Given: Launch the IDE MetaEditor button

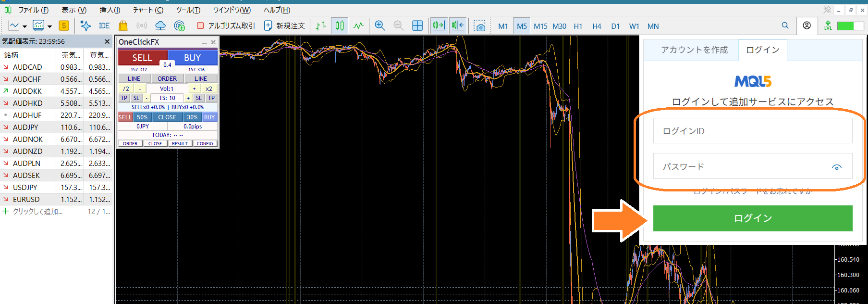Looking at the screenshot, I should click(104, 26).
